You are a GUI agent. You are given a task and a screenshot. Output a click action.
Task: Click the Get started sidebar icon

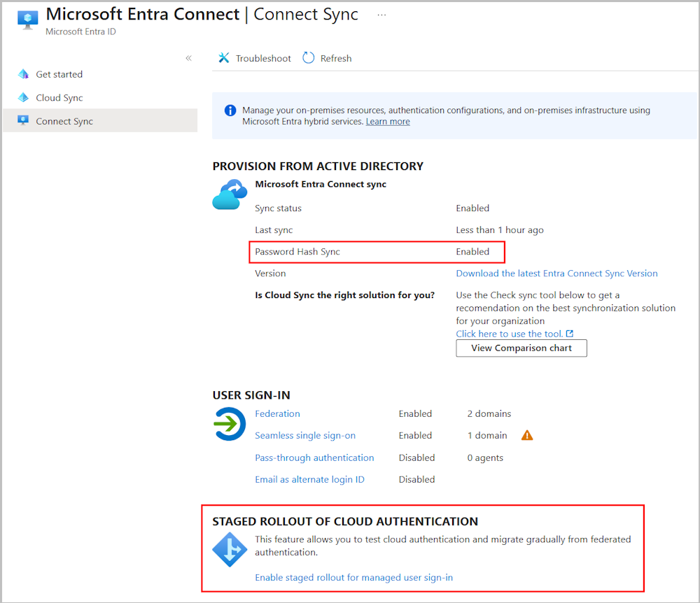(x=23, y=74)
